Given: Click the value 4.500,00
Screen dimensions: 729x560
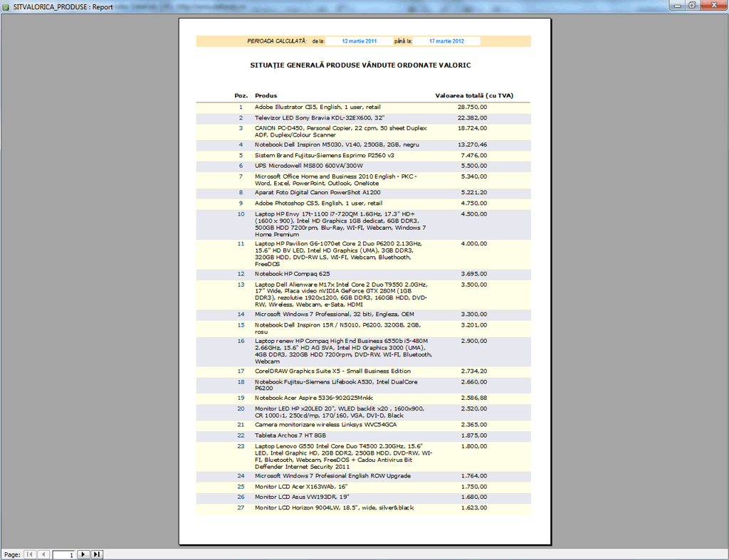Looking at the screenshot, I should pos(474,214).
